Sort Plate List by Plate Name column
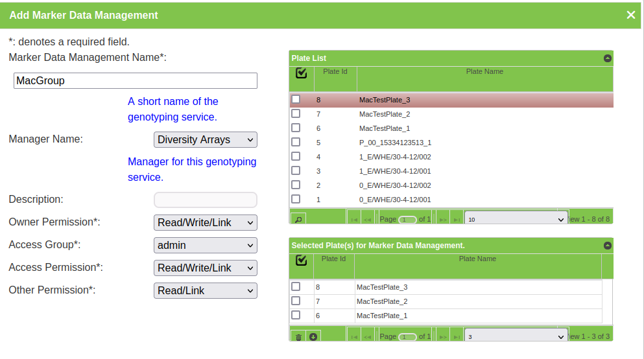The height and width of the screenshot is (359, 644). click(x=484, y=71)
